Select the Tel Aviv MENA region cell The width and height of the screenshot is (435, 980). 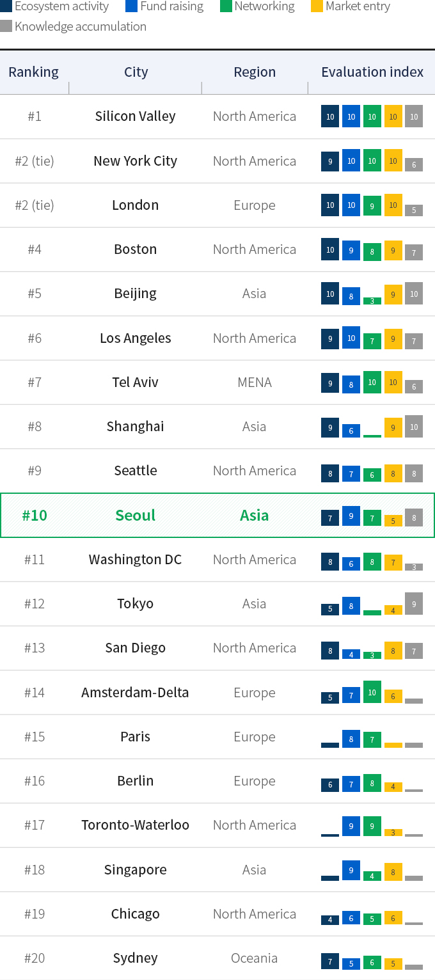click(255, 383)
